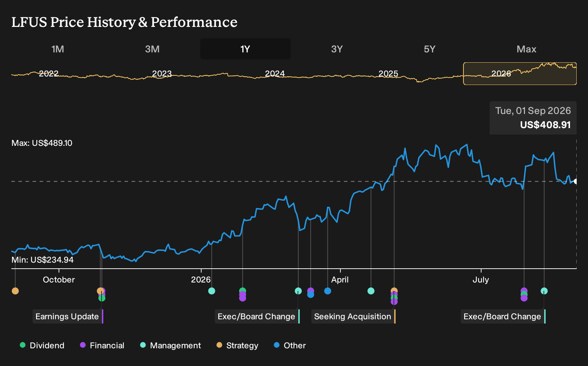
Task: Click teal Management dot between April and Seeking Acquisition
Action: coord(371,291)
